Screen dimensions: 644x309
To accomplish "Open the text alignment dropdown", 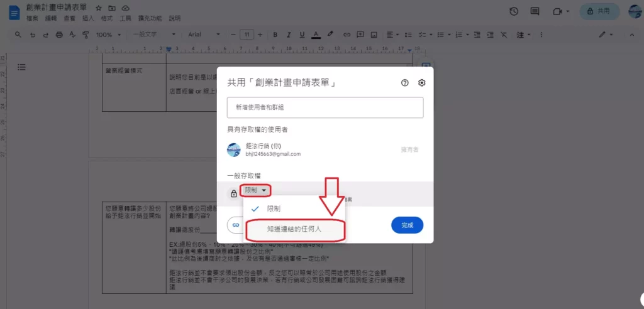I will pos(392,35).
